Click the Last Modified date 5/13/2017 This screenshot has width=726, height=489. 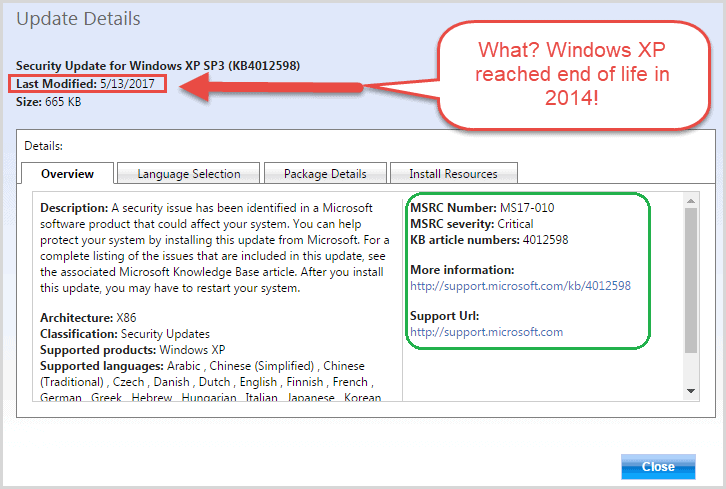127,84
